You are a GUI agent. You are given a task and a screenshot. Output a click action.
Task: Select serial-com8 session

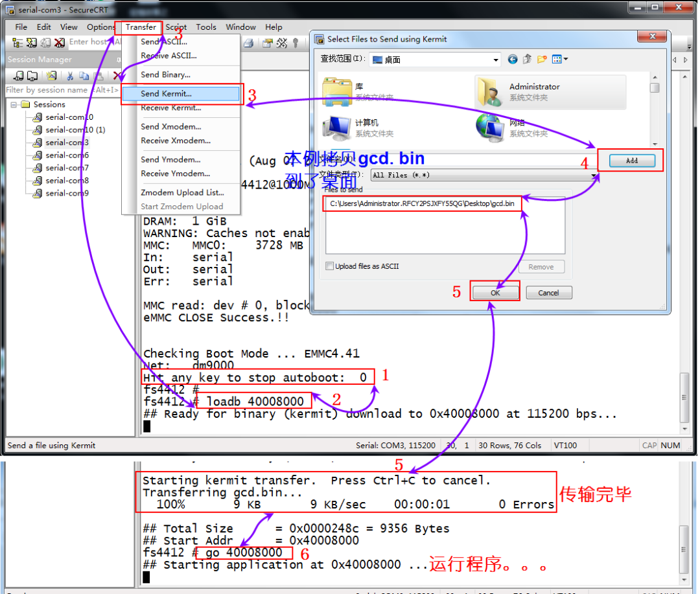tap(67, 181)
